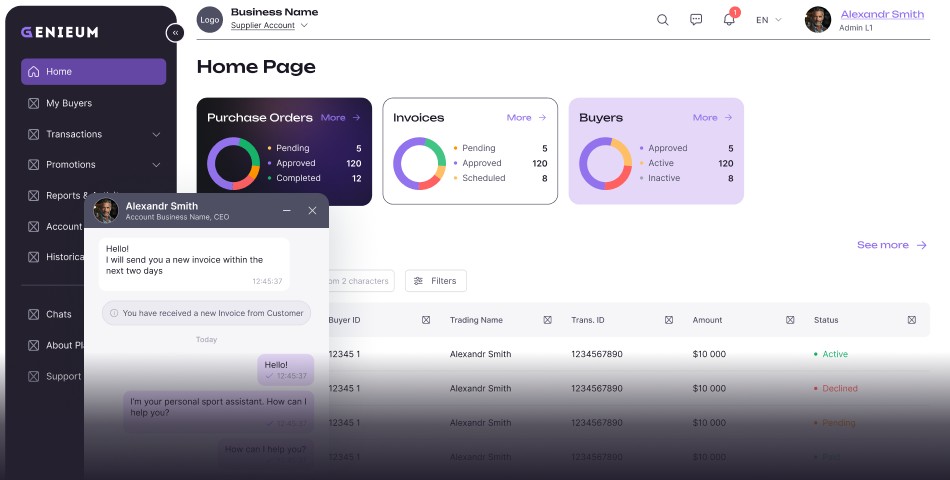Click the Business Name logo circle
950x480 pixels.
tap(210, 20)
